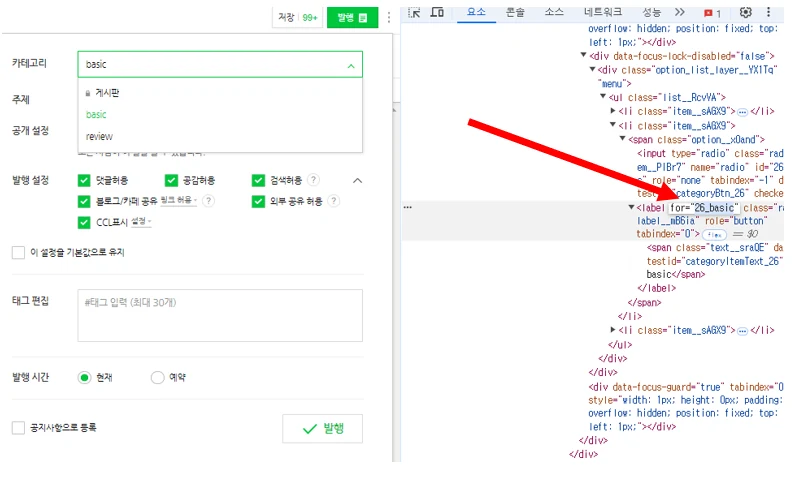792x477 pixels.
Task: Collapse the label for=26_basic node
Action: (x=631, y=207)
